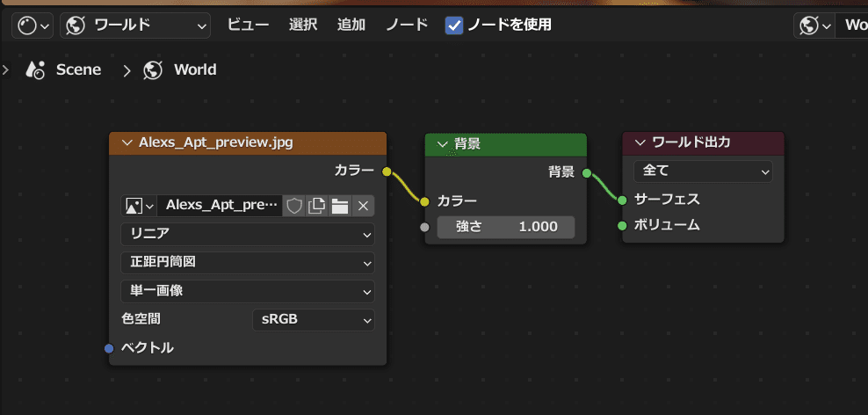Click the サーフェス input socket
This screenshot has height=415, width=868.
click(622, 200)
